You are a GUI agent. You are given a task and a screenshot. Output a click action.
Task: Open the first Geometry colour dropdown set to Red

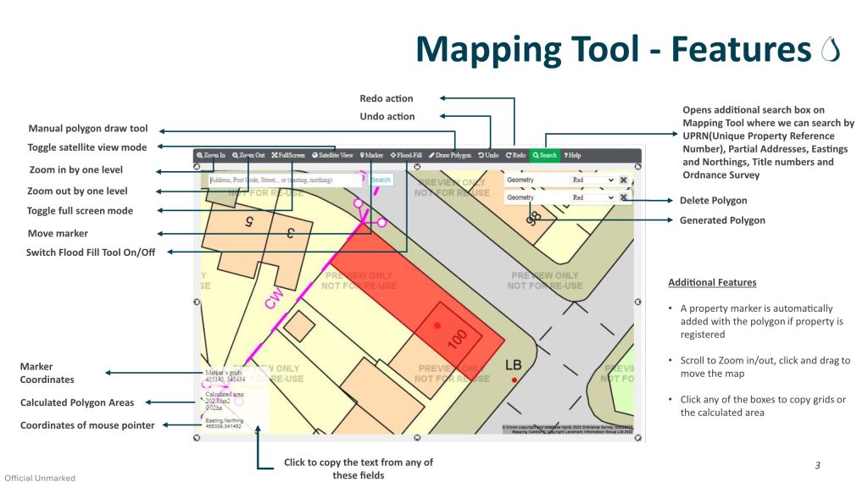click(x=593, y=180)
